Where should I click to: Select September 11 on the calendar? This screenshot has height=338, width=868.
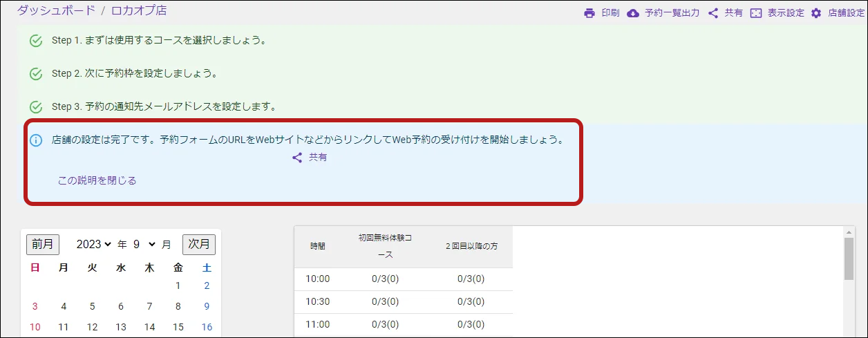coord(64,327)
